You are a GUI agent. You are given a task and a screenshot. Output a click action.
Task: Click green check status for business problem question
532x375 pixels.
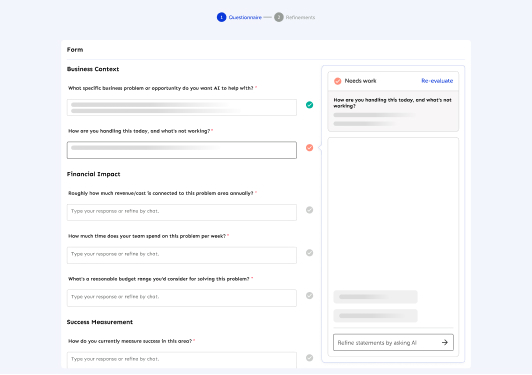pos(309,105)
